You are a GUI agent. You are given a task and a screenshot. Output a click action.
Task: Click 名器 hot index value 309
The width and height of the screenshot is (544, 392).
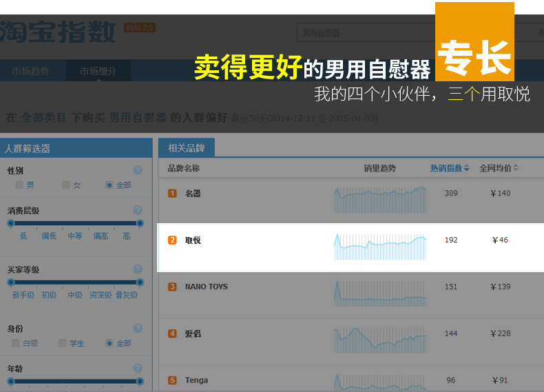click(451, 193)
